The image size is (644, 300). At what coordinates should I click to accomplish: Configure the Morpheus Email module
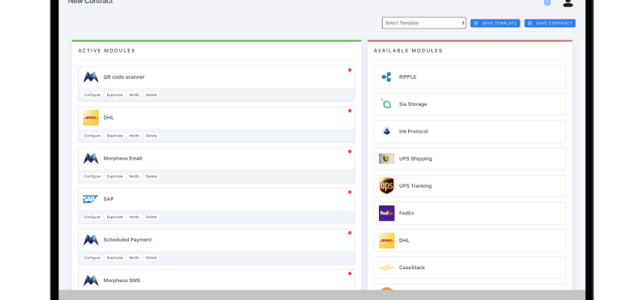92,176
